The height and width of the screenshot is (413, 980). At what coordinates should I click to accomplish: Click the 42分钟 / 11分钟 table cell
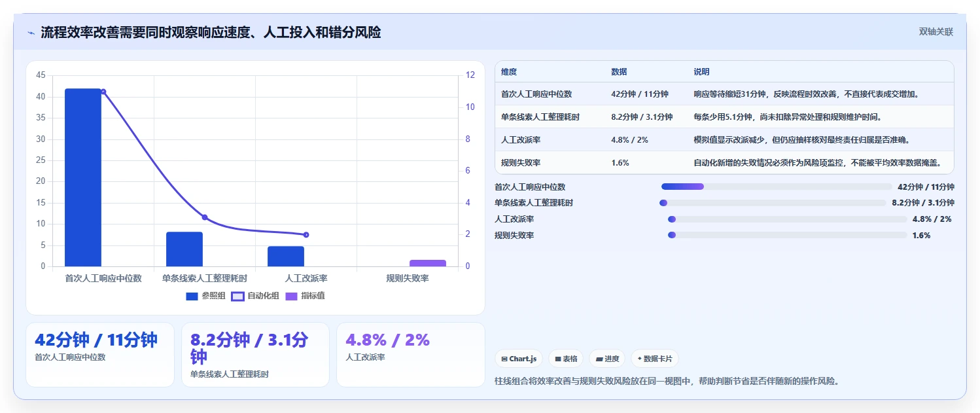click(x=640, y=94)
